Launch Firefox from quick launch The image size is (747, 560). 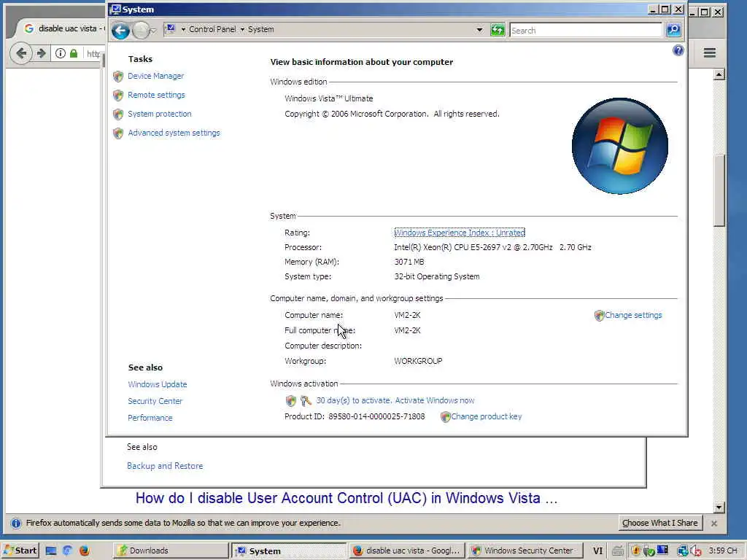pyautogui.click(x=85, y=551)
